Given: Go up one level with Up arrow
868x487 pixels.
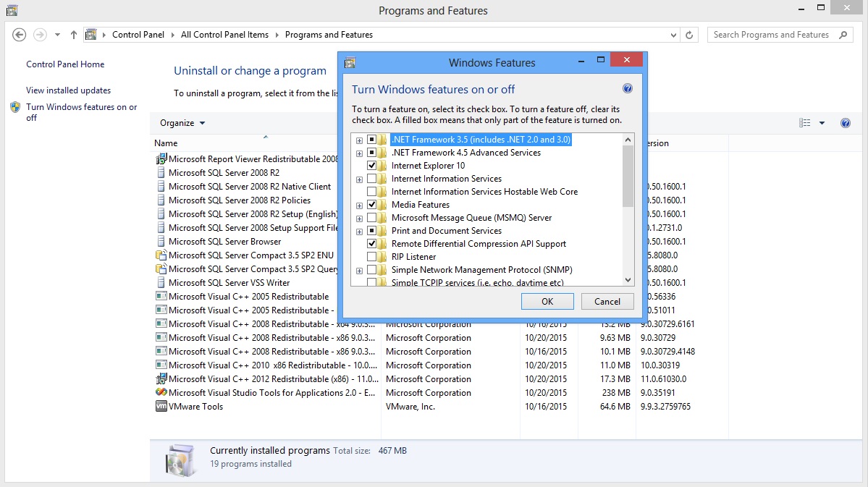Looking at the screenshot, I should 74,35.
